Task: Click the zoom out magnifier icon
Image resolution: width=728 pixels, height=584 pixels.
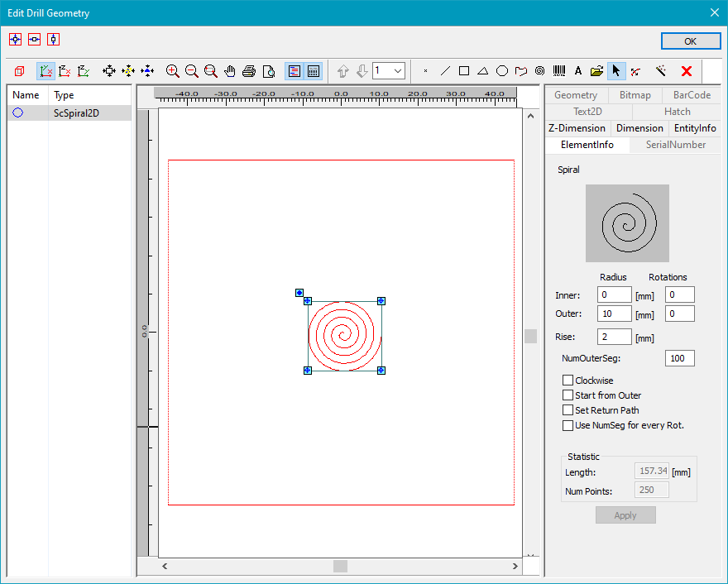Action: click(192, 71)
